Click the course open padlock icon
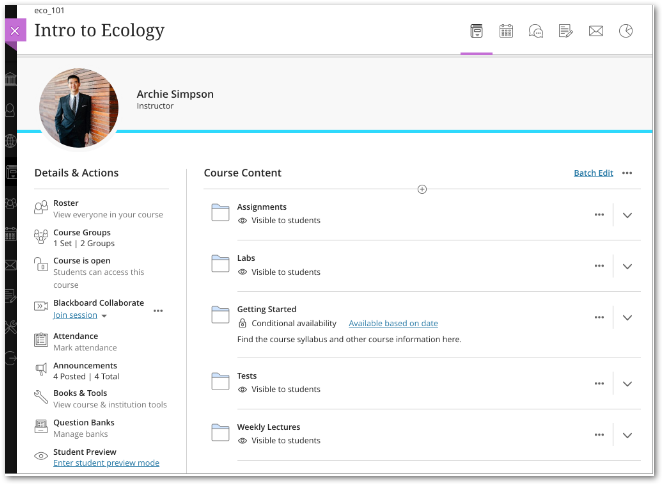Screen dimensions: 663x485 coord(41,264)
